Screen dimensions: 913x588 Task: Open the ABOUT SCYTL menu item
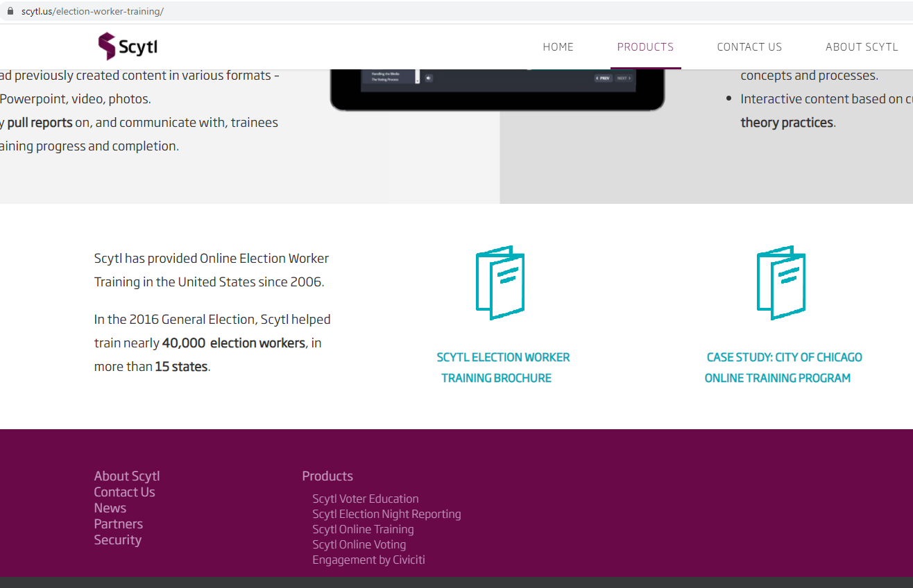[x=862, y=47]
